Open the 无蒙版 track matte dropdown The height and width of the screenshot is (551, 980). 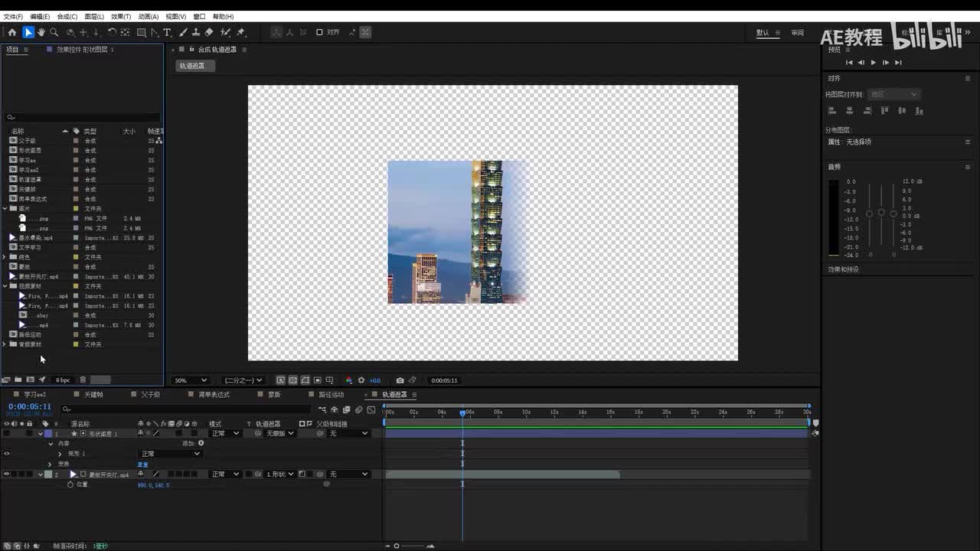click(279, 433)
